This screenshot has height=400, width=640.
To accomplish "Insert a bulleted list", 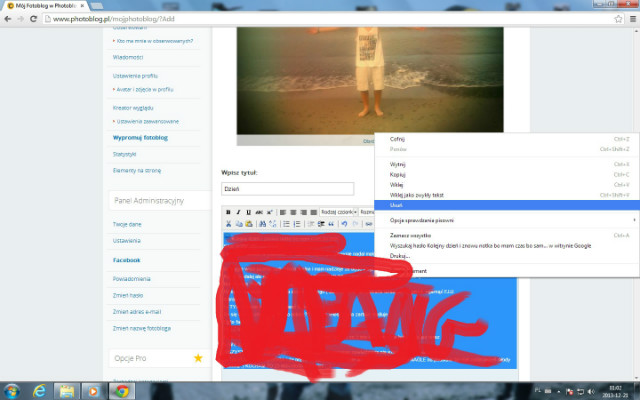I will tap(287, 224).
